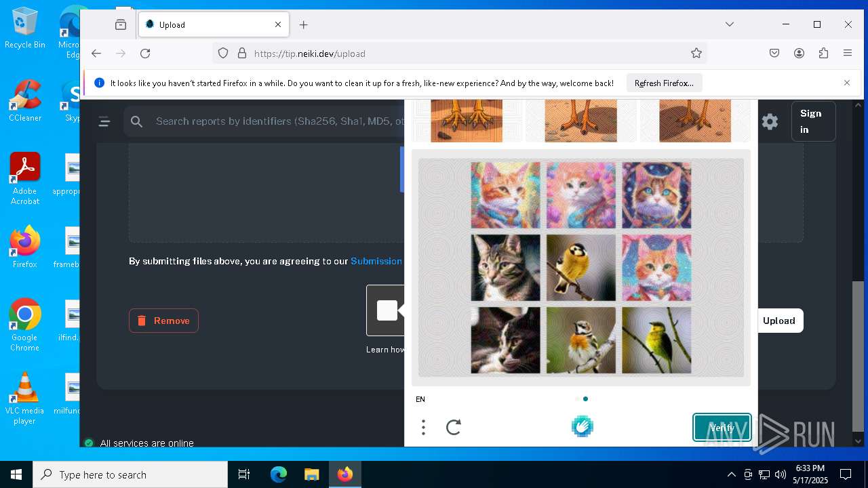Click the hCaptcha hand logo
Viewport: 868px width, 488px height.
(x=583, y=426)
